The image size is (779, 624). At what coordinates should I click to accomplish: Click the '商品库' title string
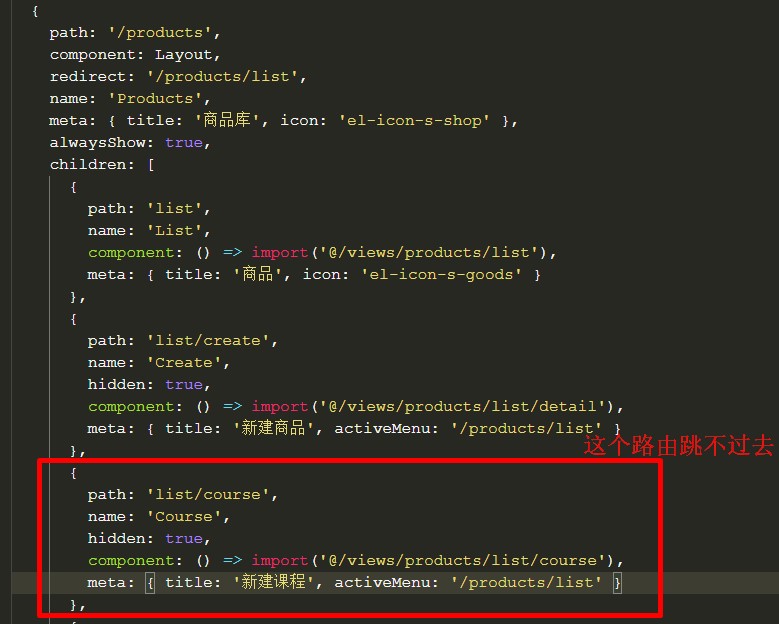[x=228, y=120]
